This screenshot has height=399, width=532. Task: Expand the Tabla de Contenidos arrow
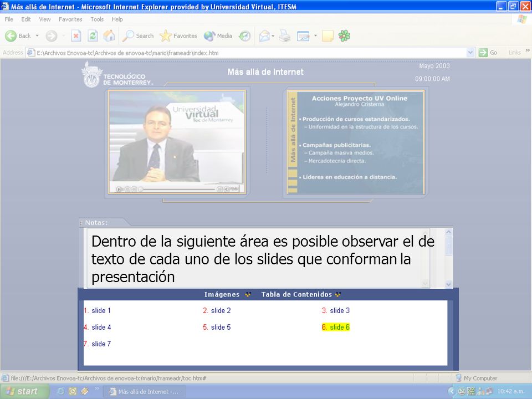337,294
